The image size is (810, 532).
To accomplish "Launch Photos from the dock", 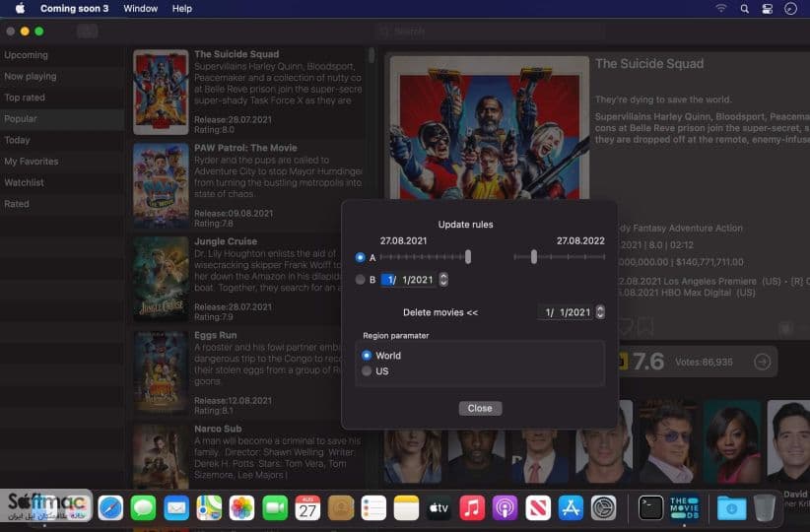I will click(241, 508).
